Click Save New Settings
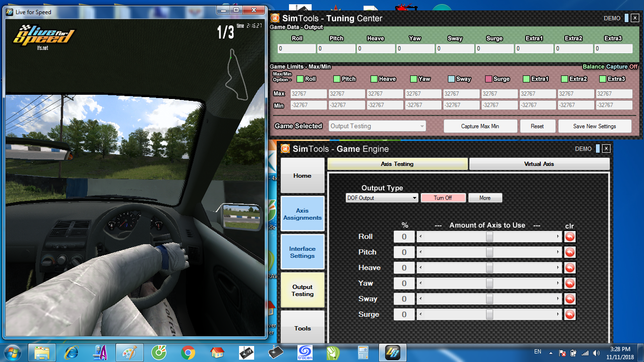644x362 pixels. click(594, 126)
